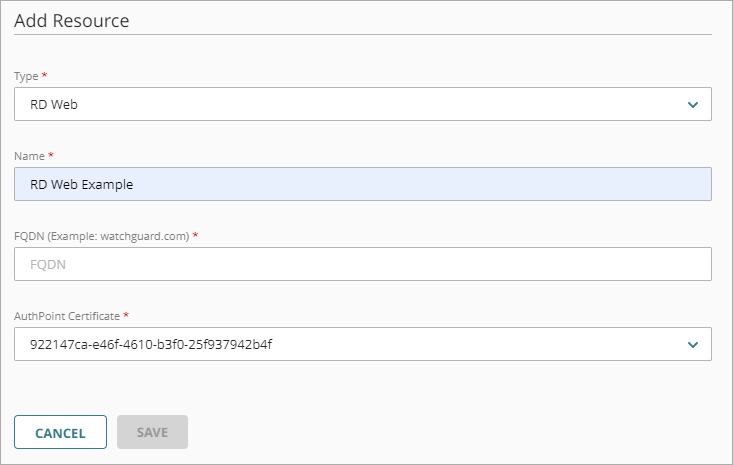Click the chevron arrow in the Type field
The height and width of the screenshot is (465, 733).
[x=692, y=104]
